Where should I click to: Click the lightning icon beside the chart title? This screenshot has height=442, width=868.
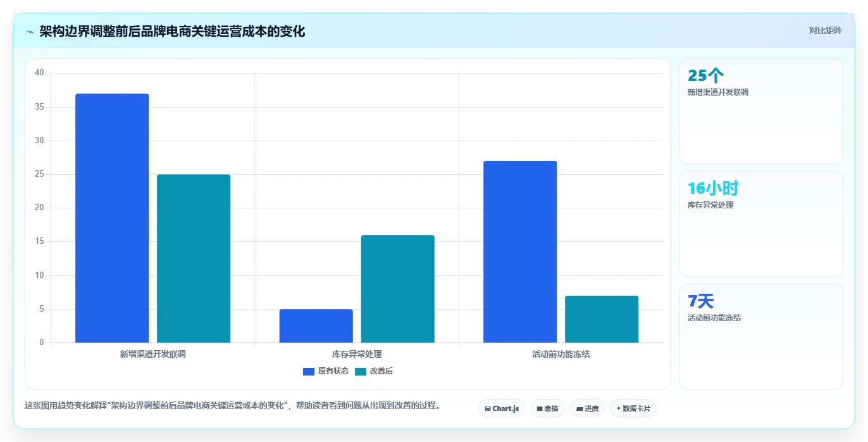30,32
